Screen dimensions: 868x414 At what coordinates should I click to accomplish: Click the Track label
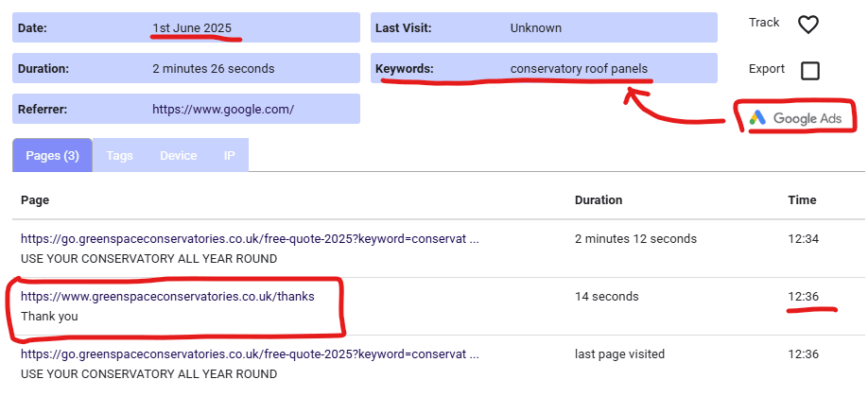(x=764, y=22)
